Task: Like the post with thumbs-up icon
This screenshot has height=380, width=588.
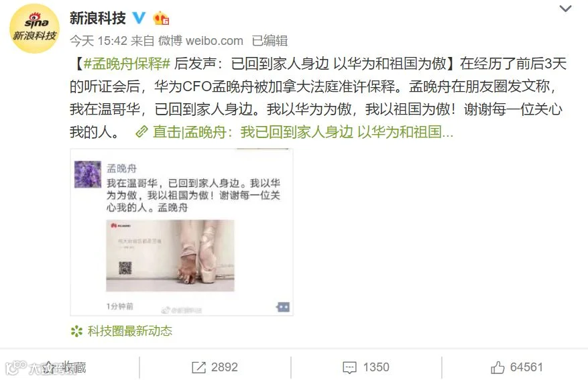Action: [497, 367]
